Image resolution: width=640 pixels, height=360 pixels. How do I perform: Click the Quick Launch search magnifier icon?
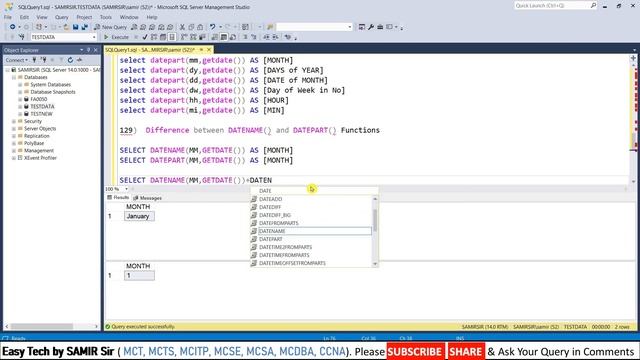tap(593, 5)
